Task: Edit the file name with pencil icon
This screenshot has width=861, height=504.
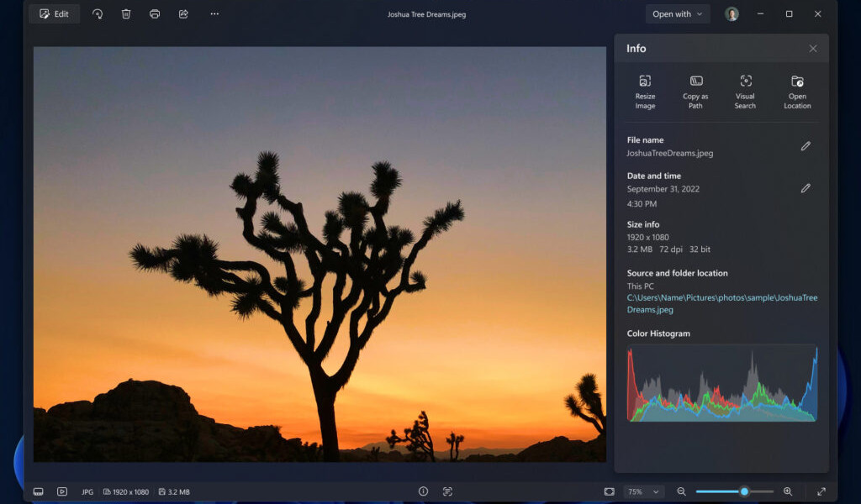Action: 806,146
